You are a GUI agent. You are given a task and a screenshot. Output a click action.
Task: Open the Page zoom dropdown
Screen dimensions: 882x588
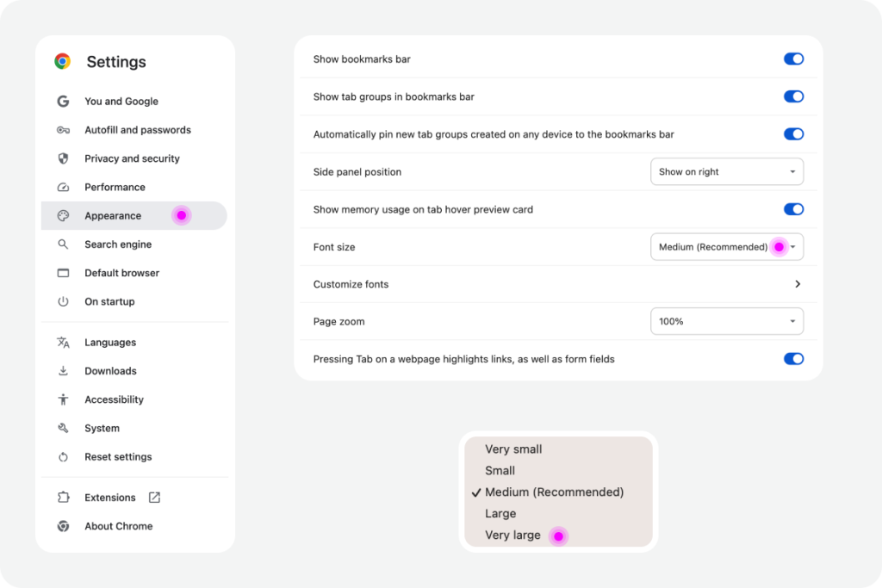[x=726, y=322]
